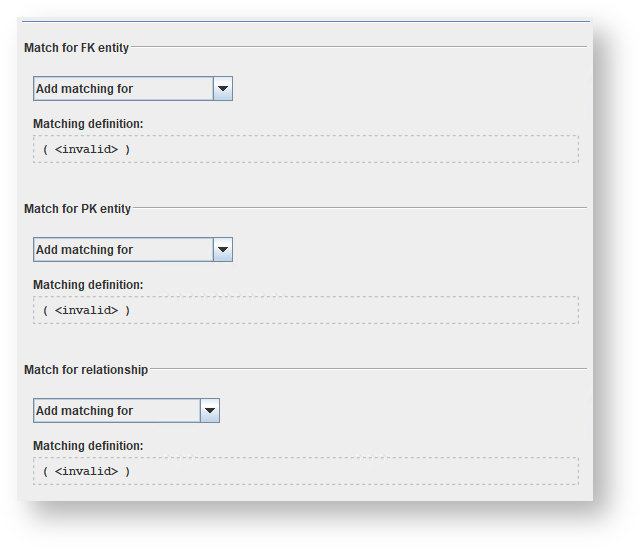Focus the relationship matching definition field
Viewport: 641px width, 549px height.
tap(305, 471)
